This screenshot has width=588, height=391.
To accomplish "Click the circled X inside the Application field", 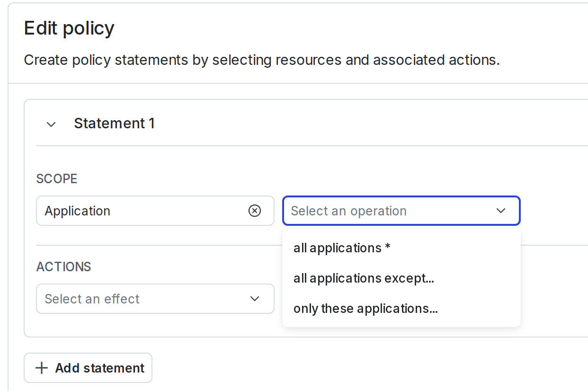I will pyautogui.click(x=255, y=211).
